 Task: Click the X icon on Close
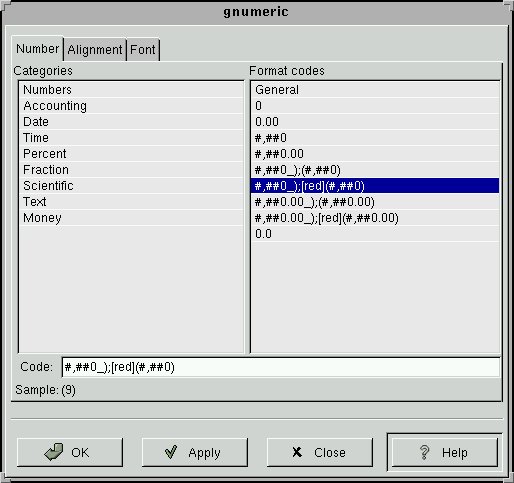pyautogui.click(x=297, y=452)
